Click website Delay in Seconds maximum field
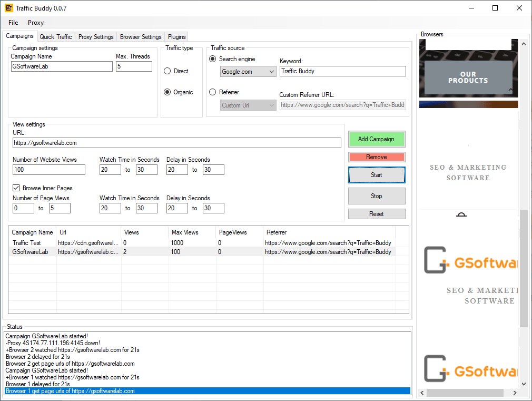The image size is (532, 401). (x=213, y=170)
